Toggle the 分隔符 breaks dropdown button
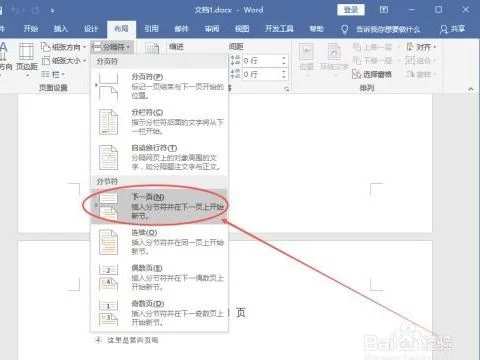The image size is (480, 360). (x=112, y=47)
